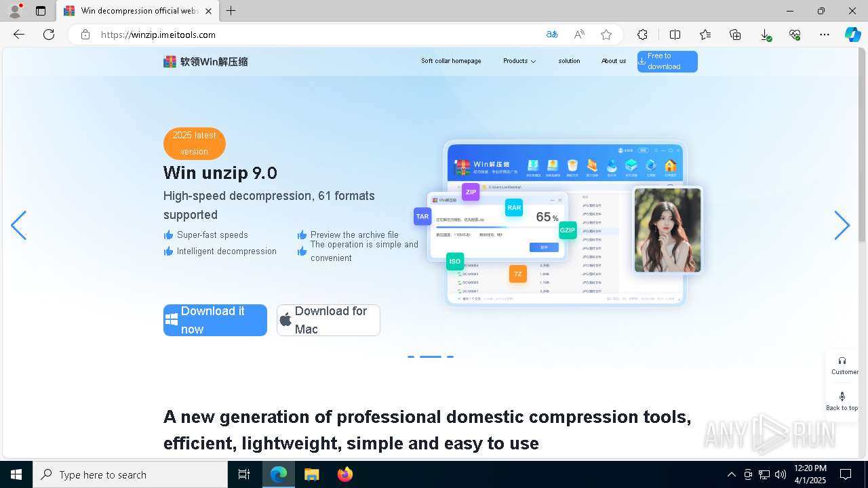Click the Win unzip 9.0 heading
This screenshot has width=868, height=488.
[x=220, y=173]
